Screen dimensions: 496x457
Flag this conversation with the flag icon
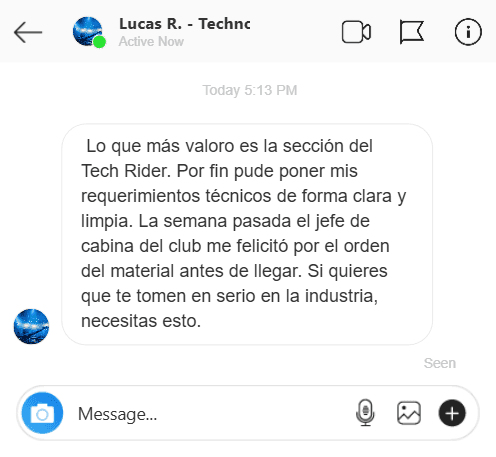pos(412,32)
